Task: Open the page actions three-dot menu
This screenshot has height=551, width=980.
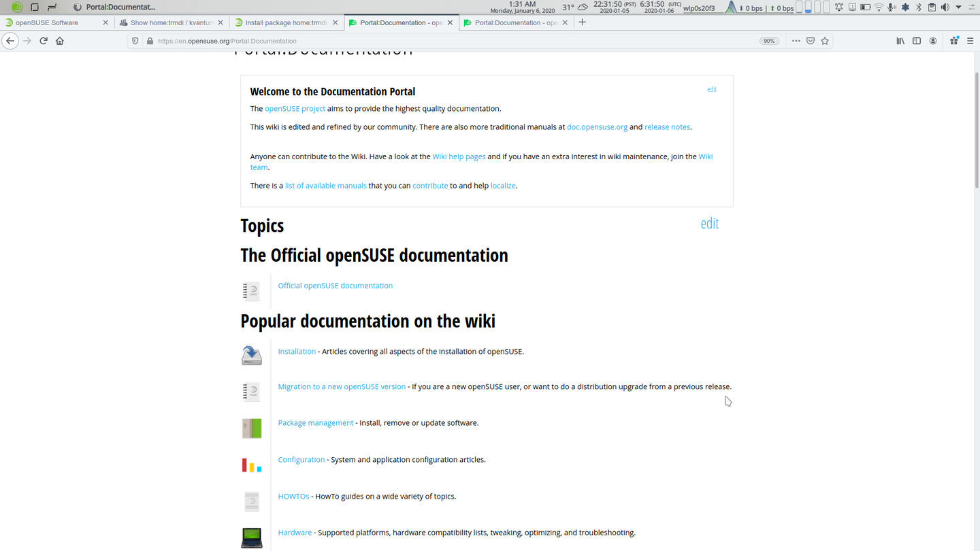Action: 796,41
